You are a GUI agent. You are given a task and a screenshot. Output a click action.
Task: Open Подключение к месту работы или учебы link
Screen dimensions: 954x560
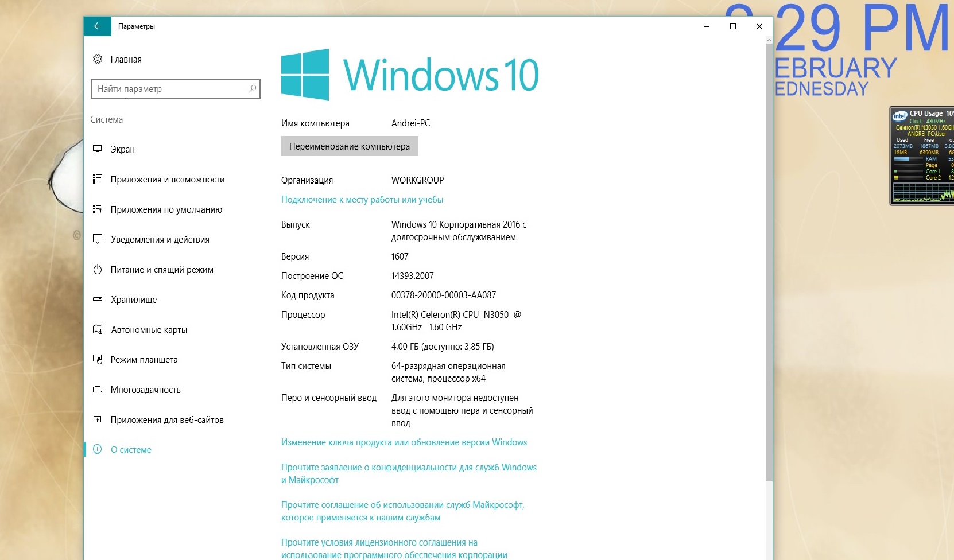click(362, 200)
